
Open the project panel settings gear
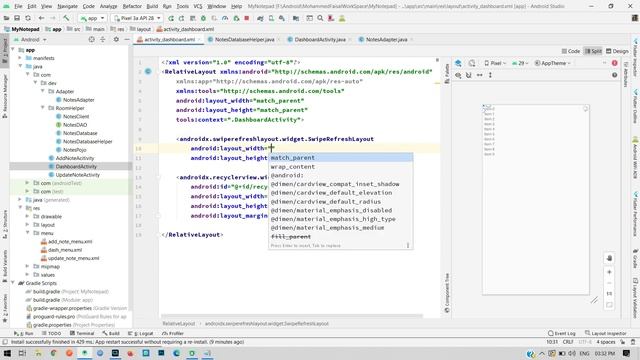pyautogui.click(x=116, y=40)
